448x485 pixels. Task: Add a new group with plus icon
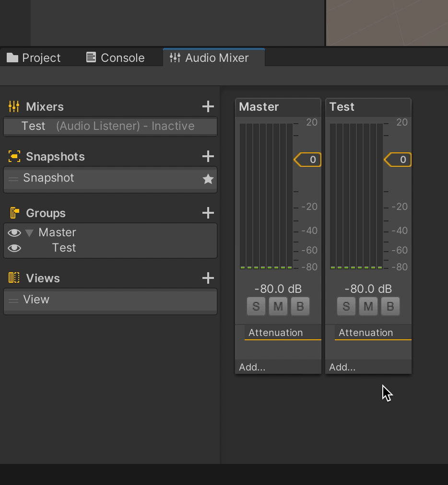coord(208,213)
